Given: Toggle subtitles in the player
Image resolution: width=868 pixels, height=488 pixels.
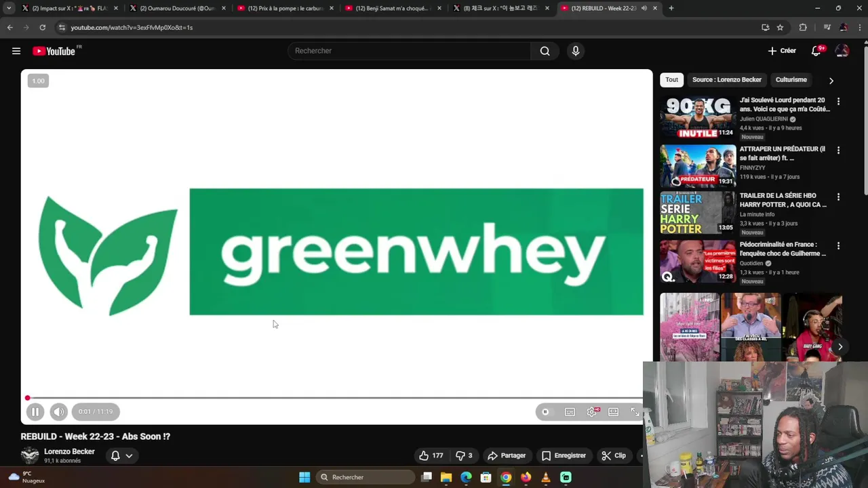Looking at the screenshot, I should 570,411.
